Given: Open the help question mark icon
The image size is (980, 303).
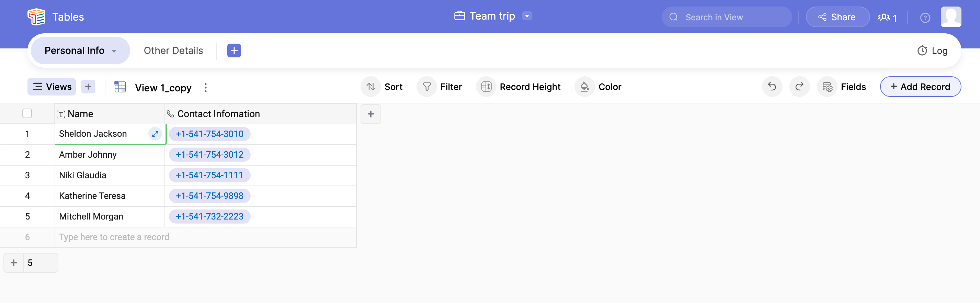Looking at the screenshot, I should pos(925,18).
